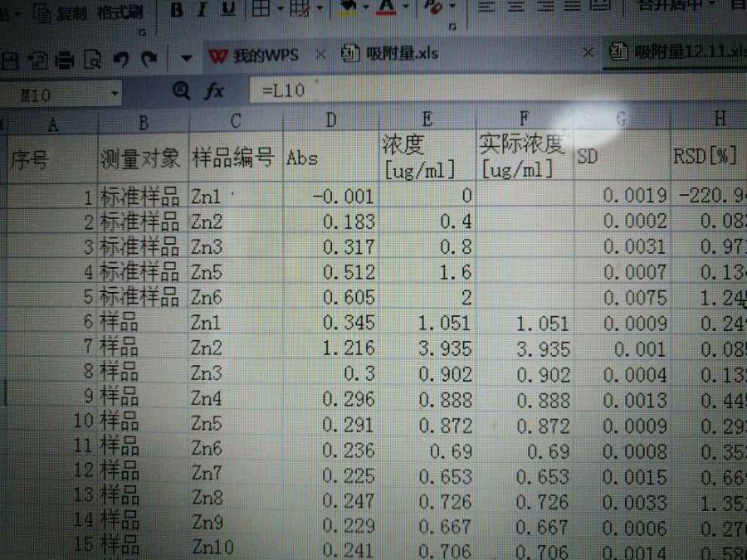Click the zoom magnifier beside fx
Screen dimensions: 747x560
pos(181,90)
